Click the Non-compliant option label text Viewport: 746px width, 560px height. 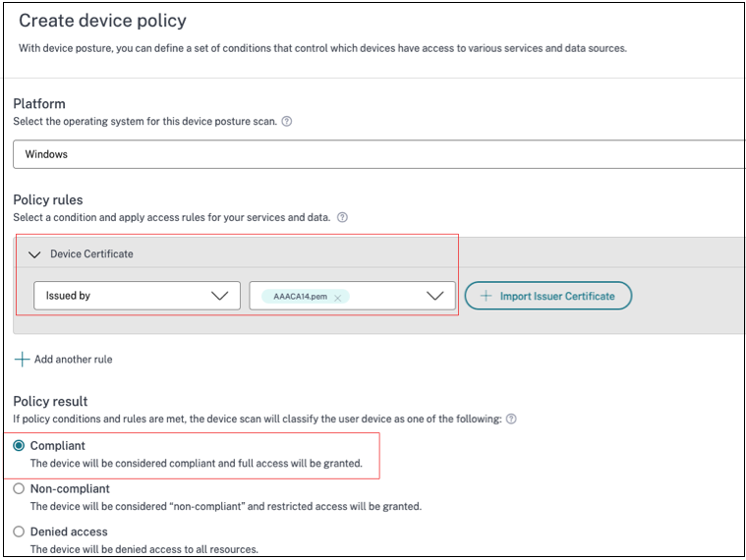pyautogui.click(x=70, y=488)
